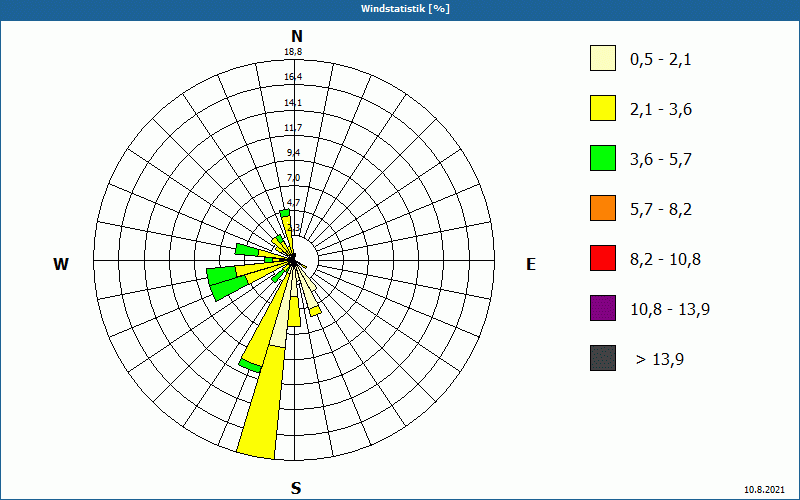Click the legend label 3,6 - 5,7
This screenshot has width=800, height=500.
tap(661, 160)
